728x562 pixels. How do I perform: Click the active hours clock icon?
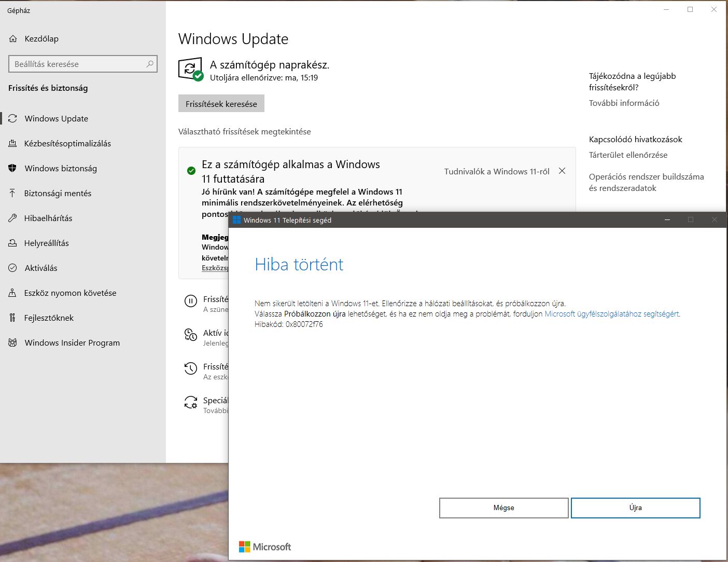[191, 335]
